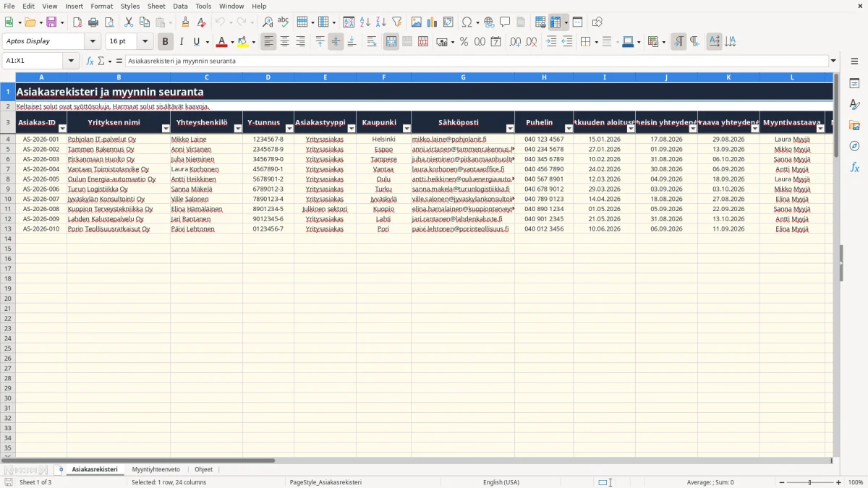The height and width of the screenshot is (488, 868).
Task: Open the Format menu
Action: (101, 6)
